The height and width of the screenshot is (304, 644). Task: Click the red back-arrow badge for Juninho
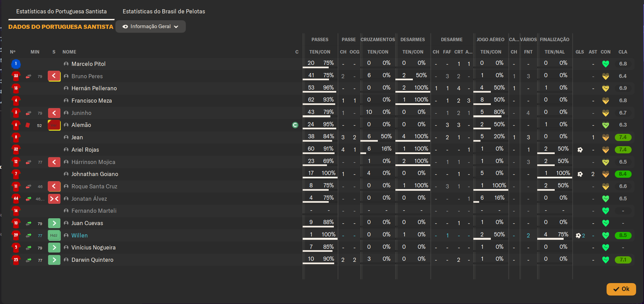pos(54,113)
